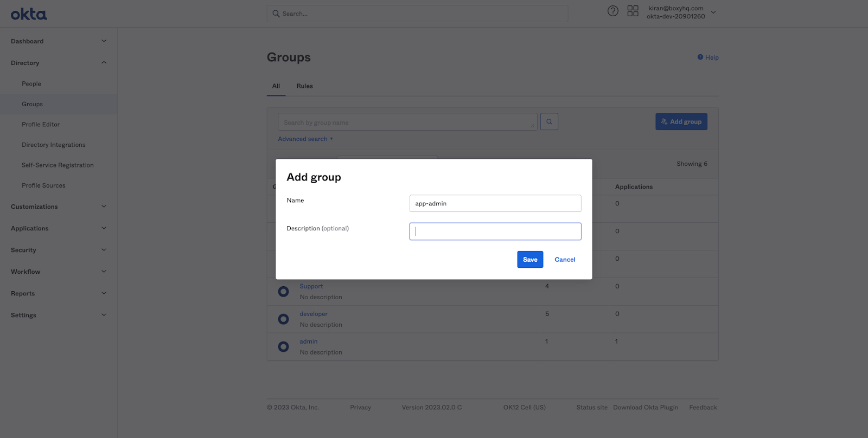Select the All groups tab

click(276, 86)
